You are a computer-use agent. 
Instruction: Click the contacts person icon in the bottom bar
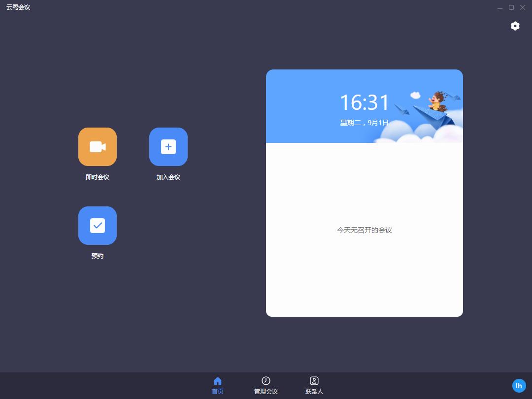point(314,381)
